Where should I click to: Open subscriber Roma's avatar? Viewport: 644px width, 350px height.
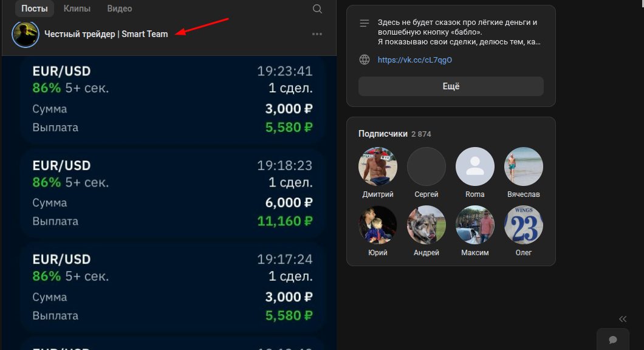[x=474, y=166]
